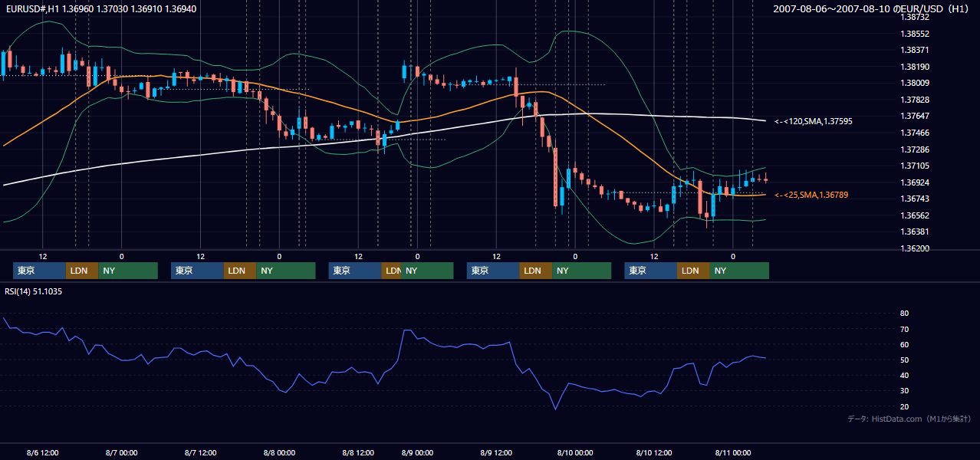
Task: Click price axis label 1.36924
Action: [x=915, y=182]
